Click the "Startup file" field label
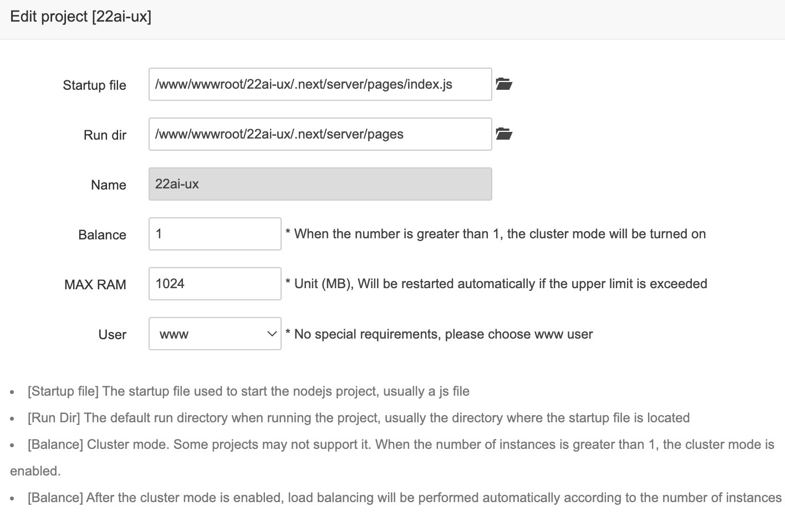Image resolution: width=785 pixels, height=532 pixels. tap(94, 85)
